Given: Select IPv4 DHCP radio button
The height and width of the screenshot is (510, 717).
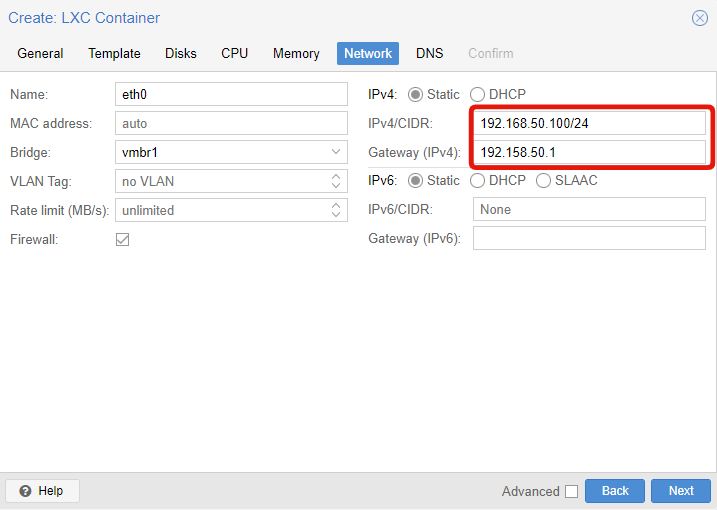Looking at the screenshot, I should tap(477, 95).
